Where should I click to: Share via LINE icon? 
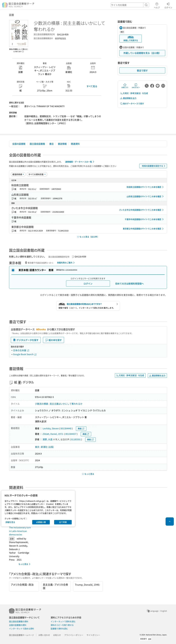pyautogui.click(x=158, y=86)
